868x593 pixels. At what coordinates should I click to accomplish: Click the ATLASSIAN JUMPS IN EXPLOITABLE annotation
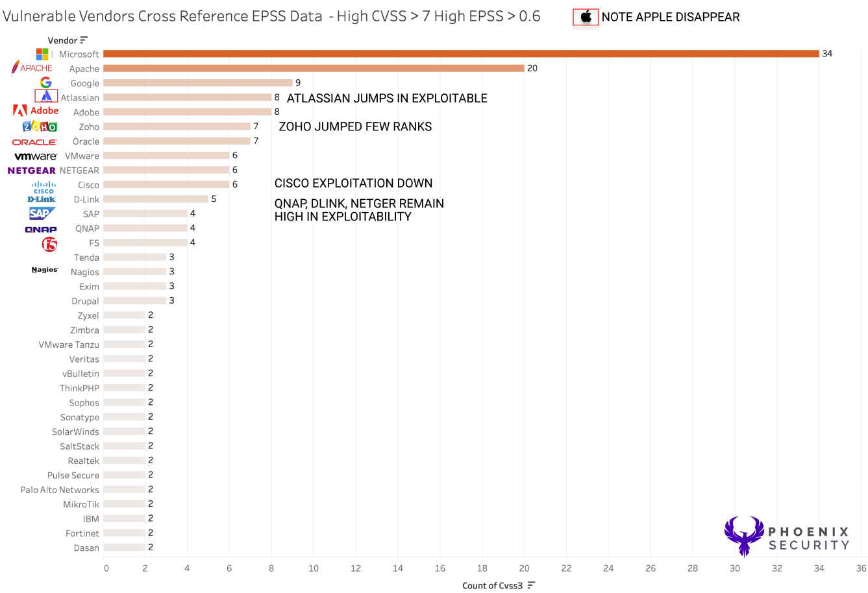[387, 98]
